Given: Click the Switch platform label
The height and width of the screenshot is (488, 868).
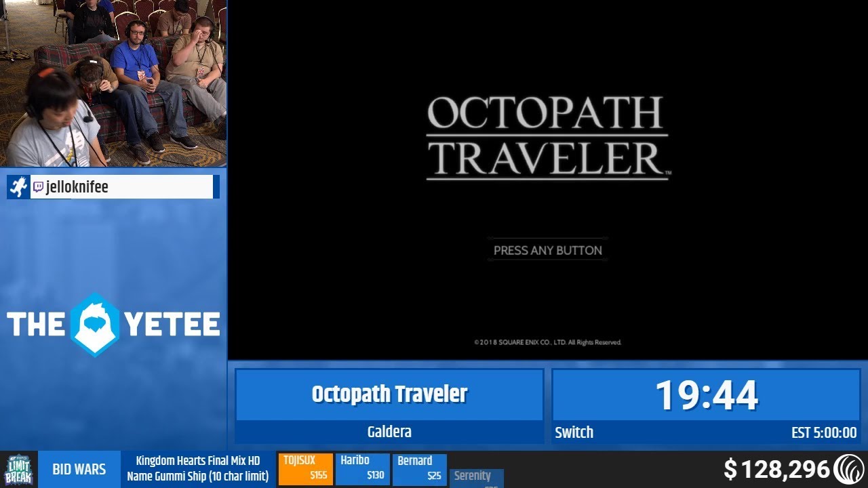Looking at the screenshot, I should [x=574, y=432].
